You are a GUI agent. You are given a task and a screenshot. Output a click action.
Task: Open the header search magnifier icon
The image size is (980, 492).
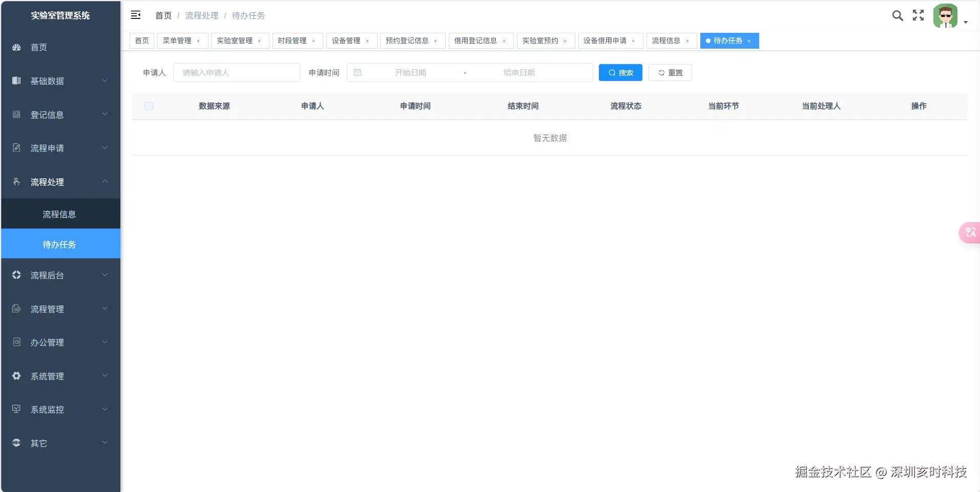(x=898, y=15)
